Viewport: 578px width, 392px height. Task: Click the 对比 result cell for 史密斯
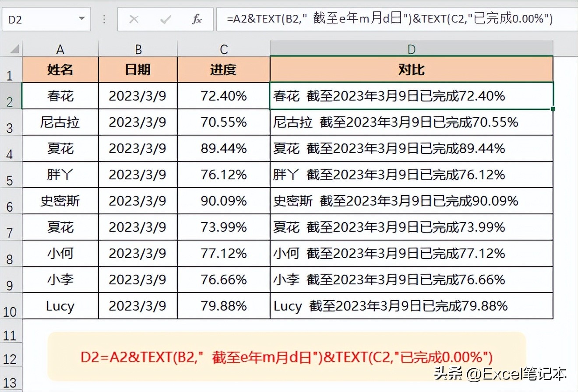click(x=411, y=201)
